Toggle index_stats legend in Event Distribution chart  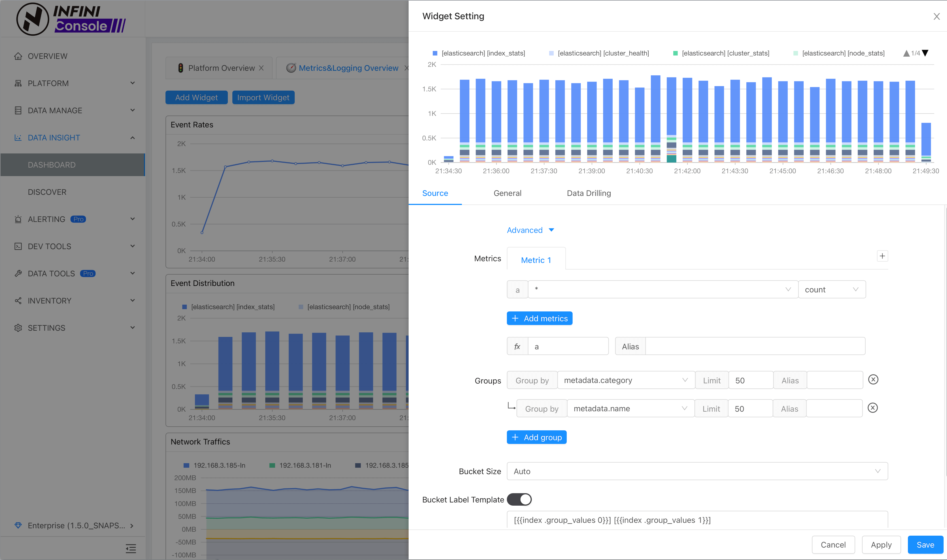tap(228, 307)
